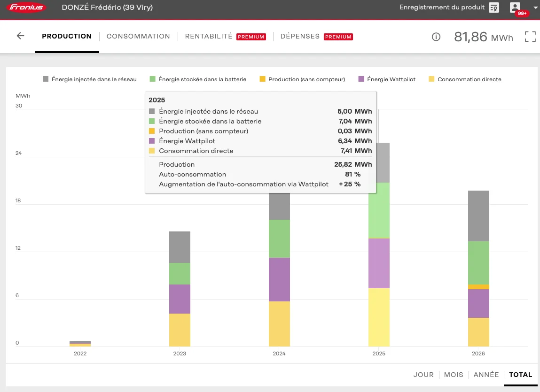
Task: Toggle Énergie stockée dans la batterie legend
Action: click(198, 79)
